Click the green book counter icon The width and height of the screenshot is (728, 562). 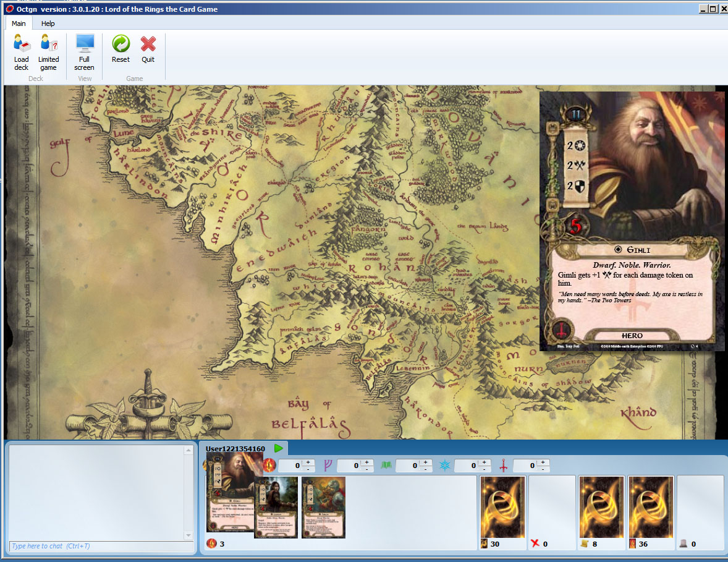coord(386,465)
